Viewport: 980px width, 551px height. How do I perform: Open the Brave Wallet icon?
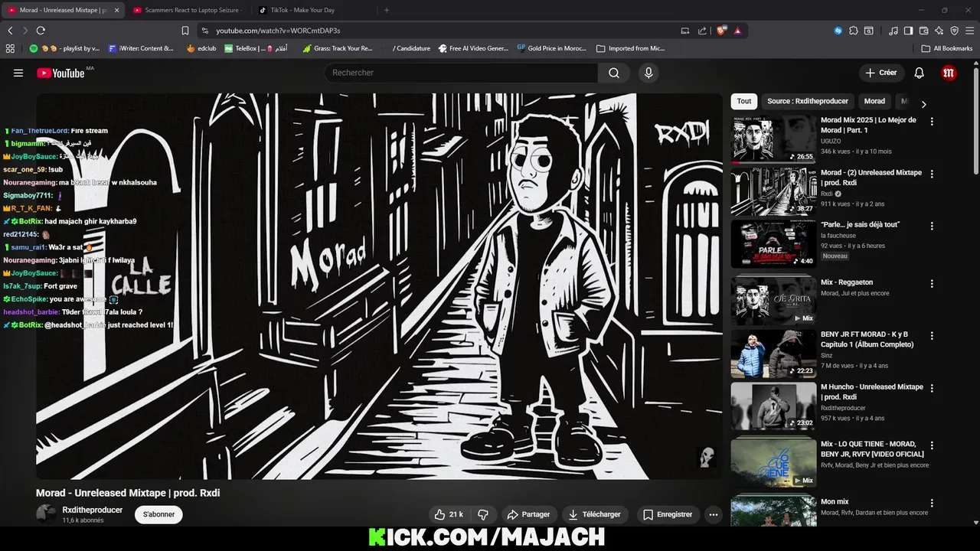924,31
